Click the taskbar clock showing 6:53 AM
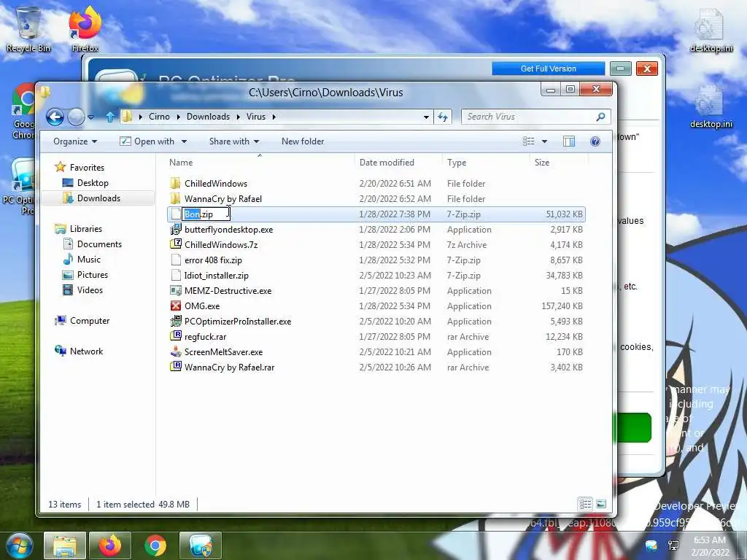The width and height of the screenshot is (747, 560). (x=710, y=546)
